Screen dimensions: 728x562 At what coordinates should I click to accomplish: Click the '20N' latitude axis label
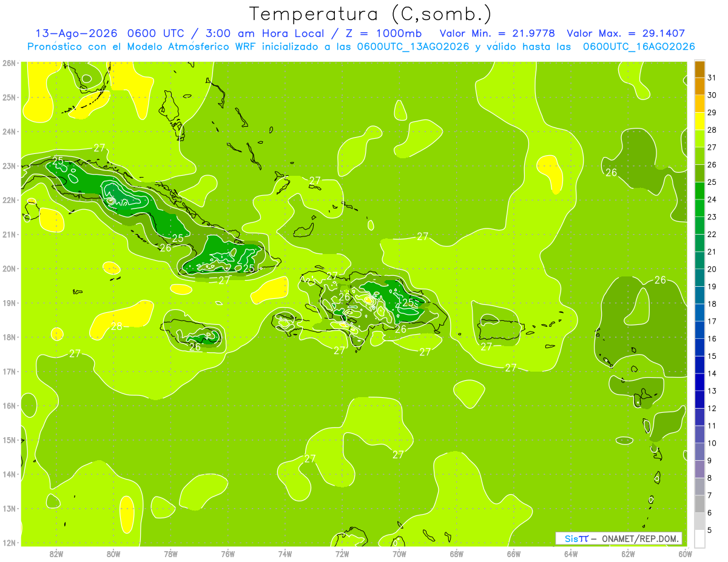point(10,269)
